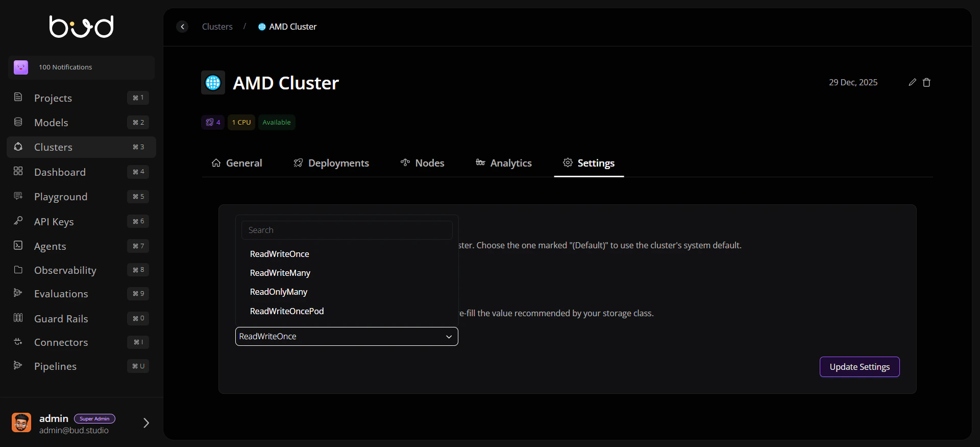The image size is (980, 447).
Task: Click the Dashboard grid icon
Action: coord(18,171)
